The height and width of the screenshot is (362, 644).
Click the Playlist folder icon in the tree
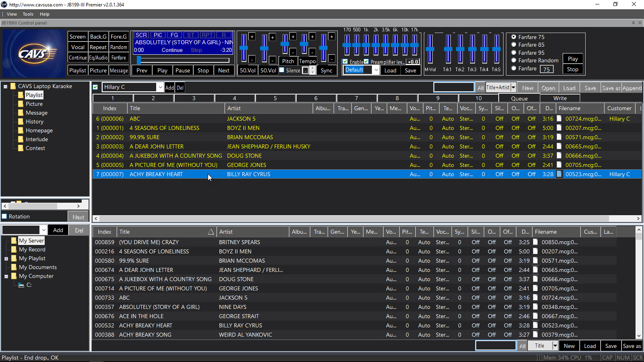tap(21, 95)
